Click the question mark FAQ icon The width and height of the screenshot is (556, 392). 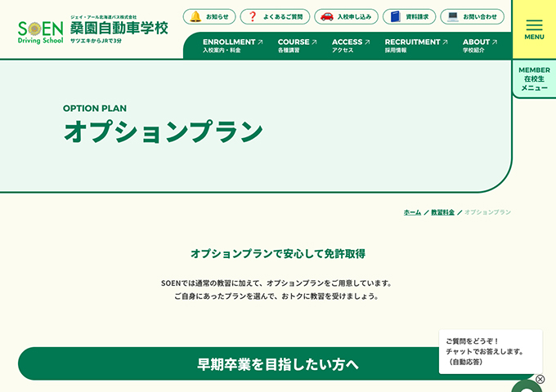(253, 16)
